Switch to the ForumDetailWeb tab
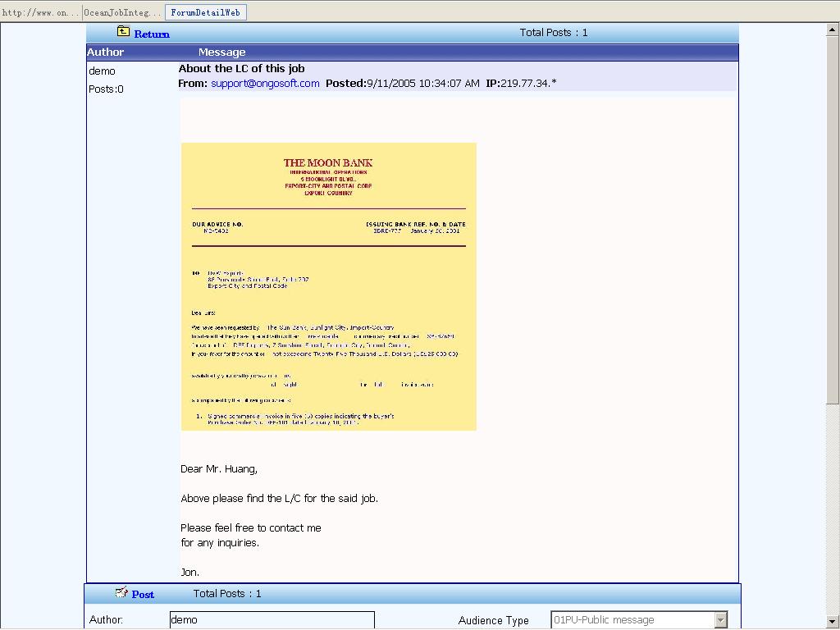The width and height of the screenshot is (840, 630). (x=205, y=12)
